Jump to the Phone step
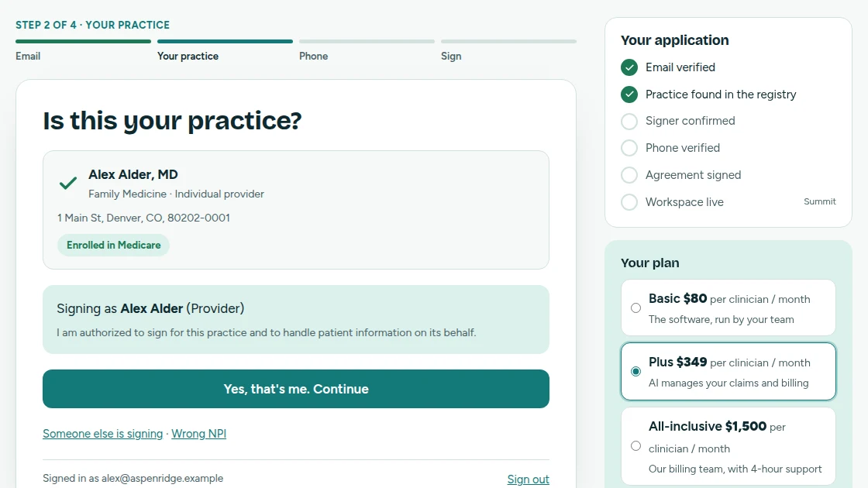 click(313, 56)
